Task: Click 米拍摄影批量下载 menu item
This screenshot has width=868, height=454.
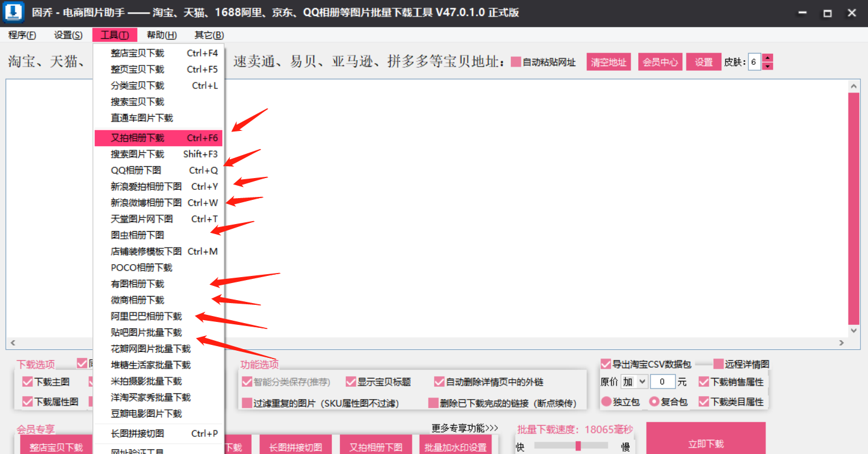Action: point(158,381)
